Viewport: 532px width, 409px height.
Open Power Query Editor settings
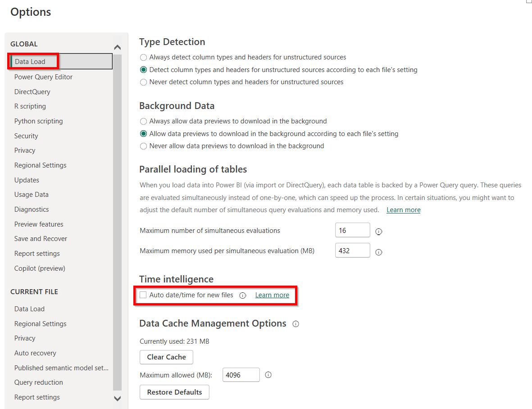(x=43, y=77)
